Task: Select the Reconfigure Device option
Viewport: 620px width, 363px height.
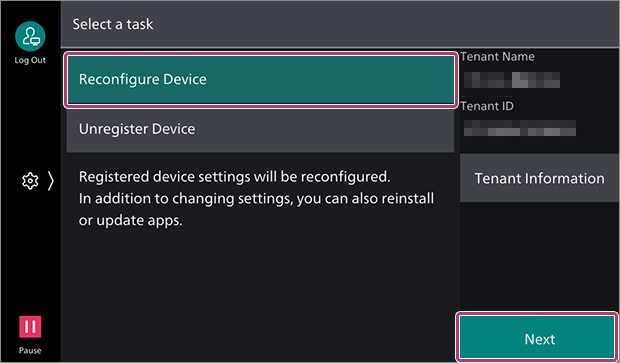Action: 261,79
